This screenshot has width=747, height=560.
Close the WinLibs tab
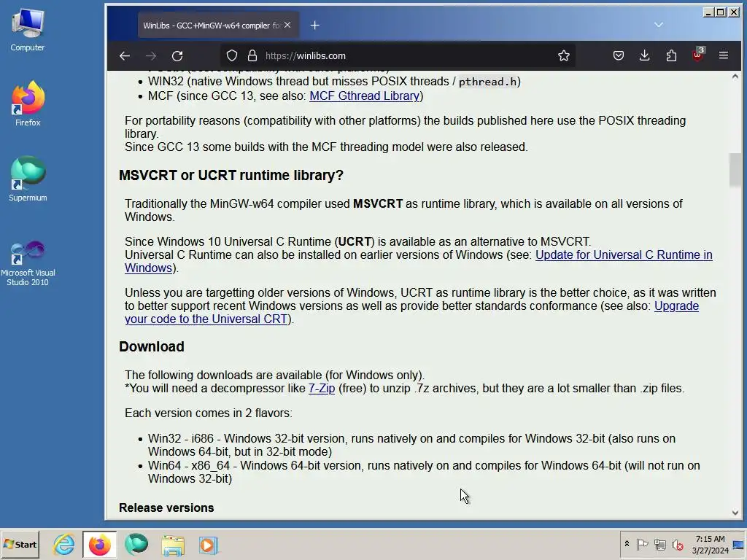(x=287, y=25)
